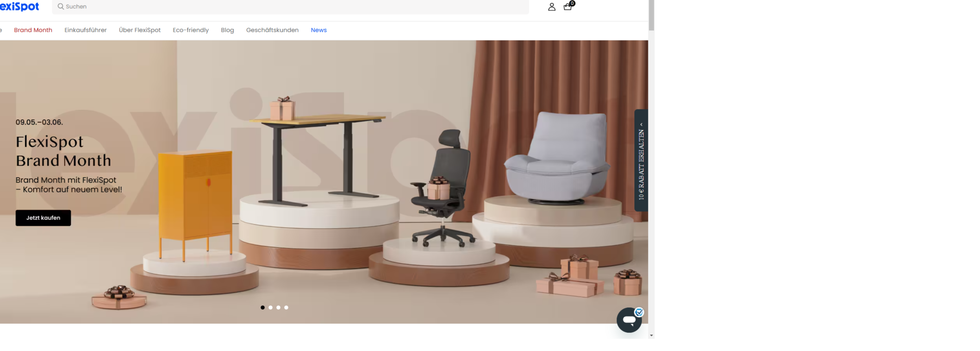Click the grey recliner armchair in banner
The width and height of the screenshot is (980, 351).
(x=557, y=157)
